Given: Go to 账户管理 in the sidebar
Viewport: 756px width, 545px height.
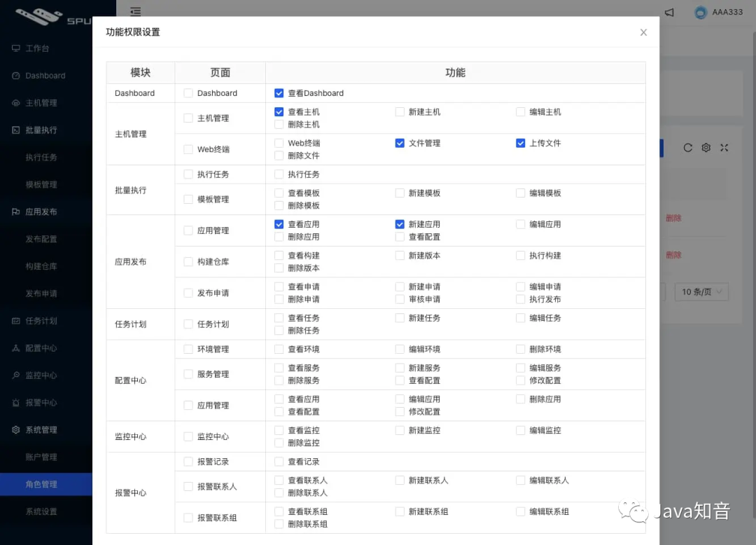Looking at the screenshot, I should (41, 457).
